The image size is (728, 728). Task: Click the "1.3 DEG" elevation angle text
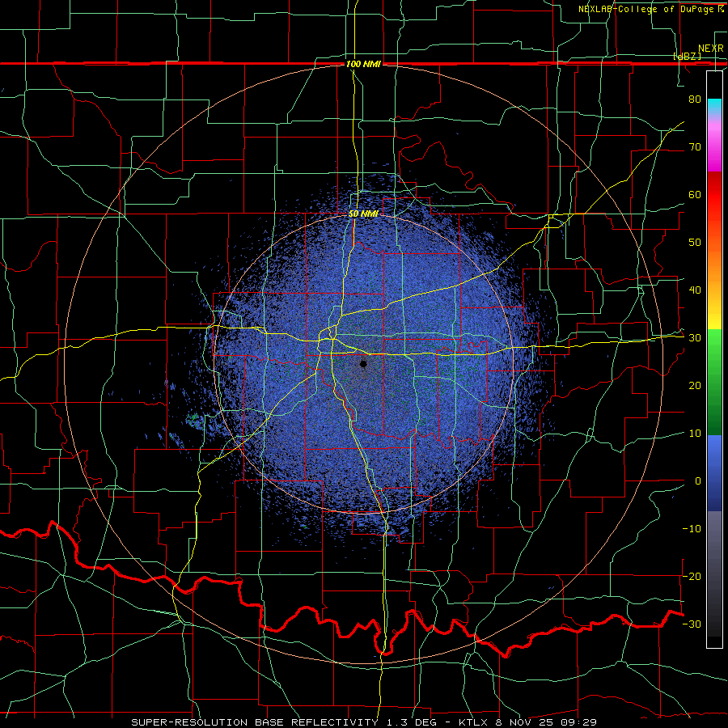(x=410, y=722)
